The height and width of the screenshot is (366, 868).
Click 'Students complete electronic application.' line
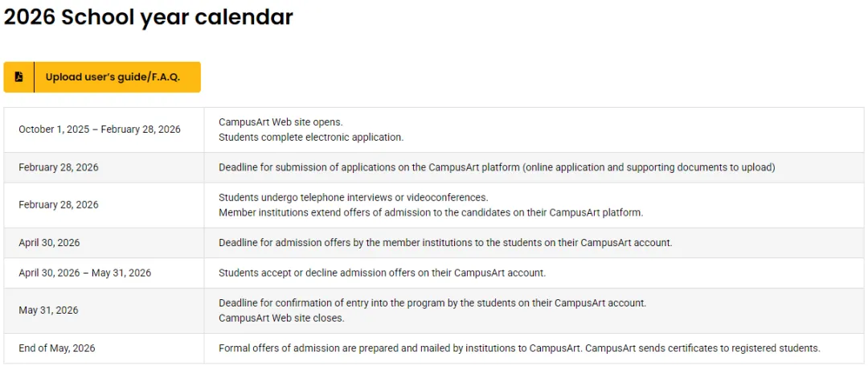coord(311,138)
